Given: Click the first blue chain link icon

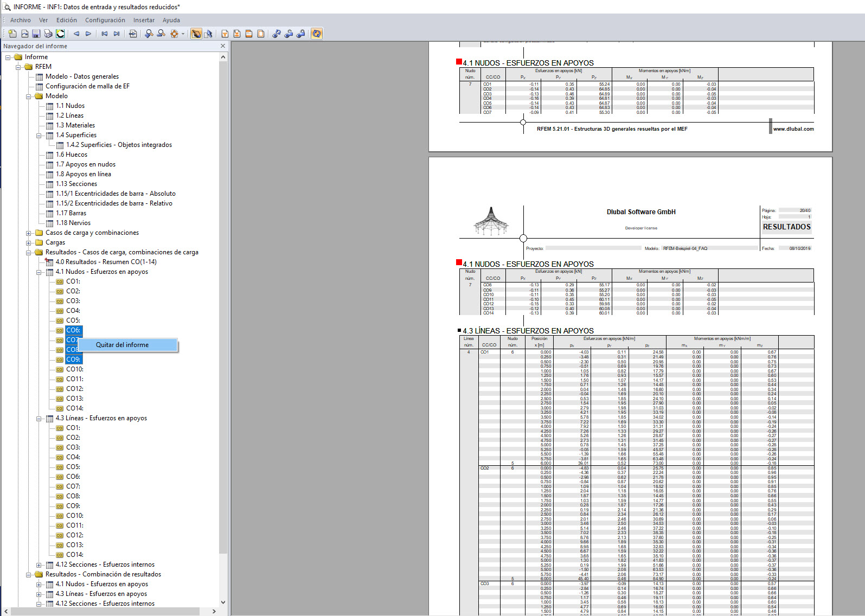Looking at the screenshot, I should 277,34.
